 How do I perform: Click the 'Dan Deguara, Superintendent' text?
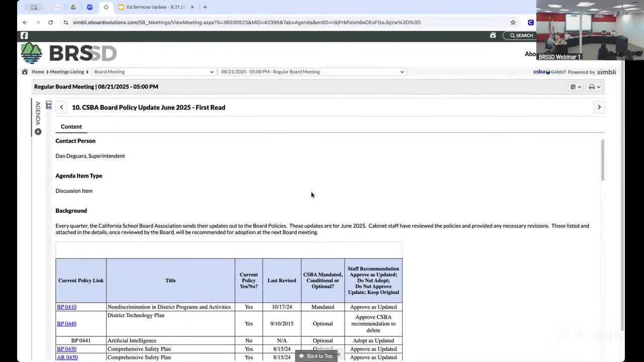point(90,156)
